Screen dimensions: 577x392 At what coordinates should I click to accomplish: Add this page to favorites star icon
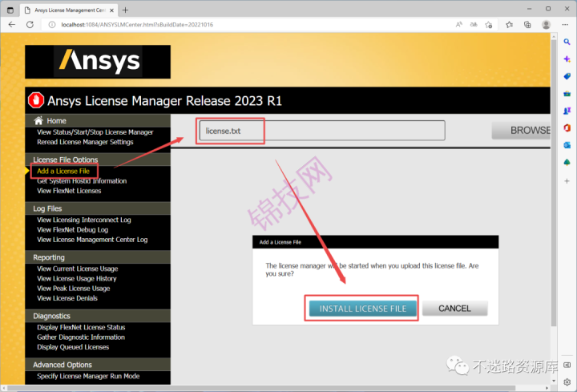(x=489, y=25)
